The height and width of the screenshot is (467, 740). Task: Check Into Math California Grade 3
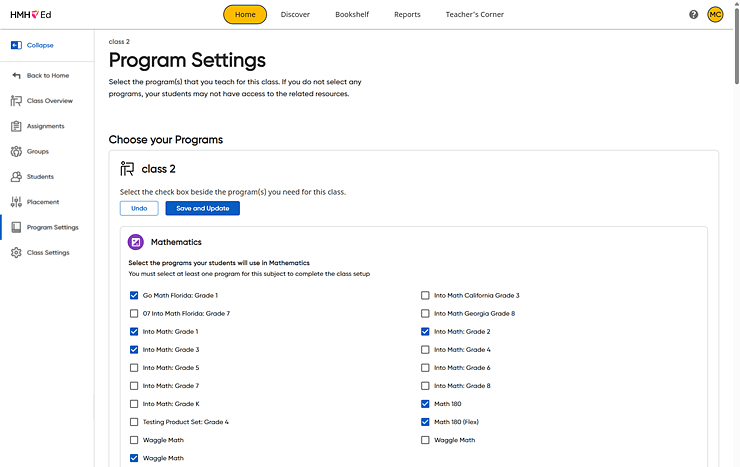point(425,295)
